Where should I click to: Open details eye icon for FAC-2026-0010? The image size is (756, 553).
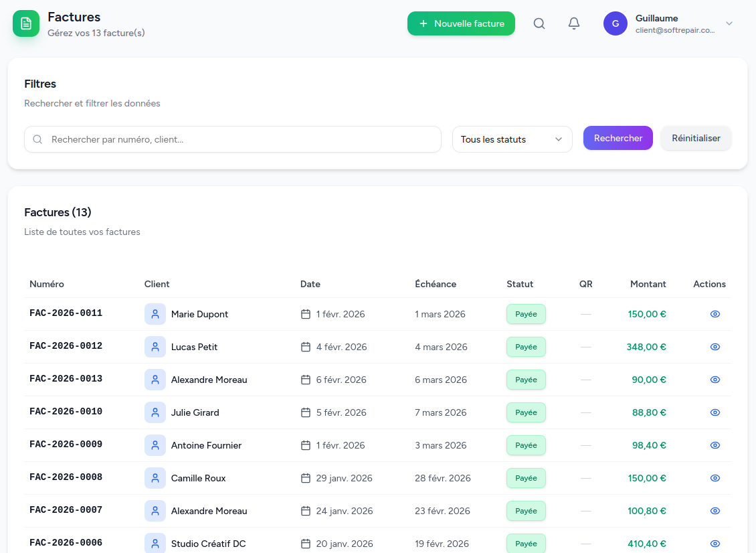point(715,412)
